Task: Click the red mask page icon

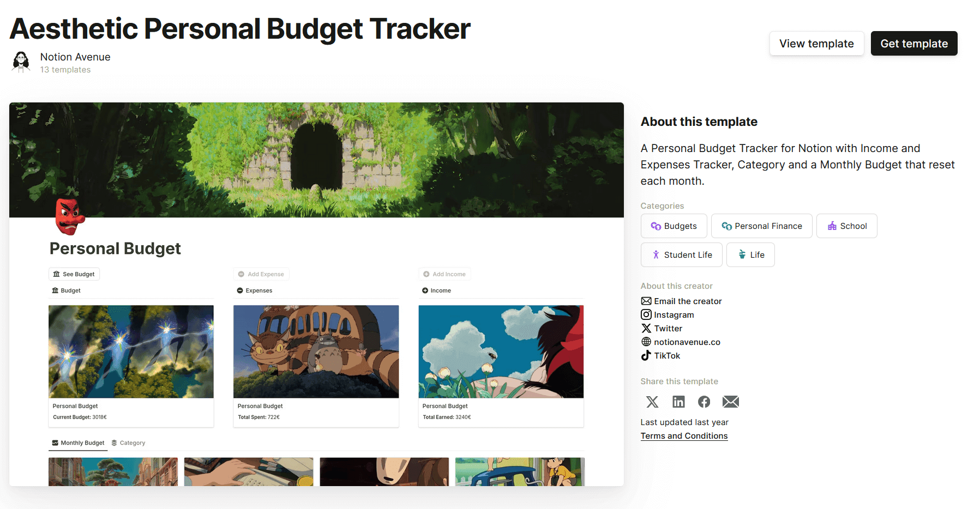Action: (69, 216)
